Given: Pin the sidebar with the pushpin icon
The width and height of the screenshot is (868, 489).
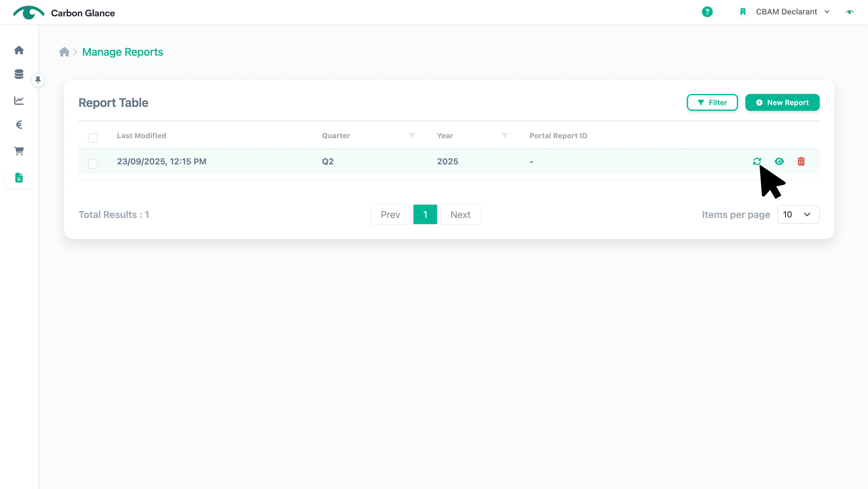Looking at the screenshot, I should click(38, 80).
